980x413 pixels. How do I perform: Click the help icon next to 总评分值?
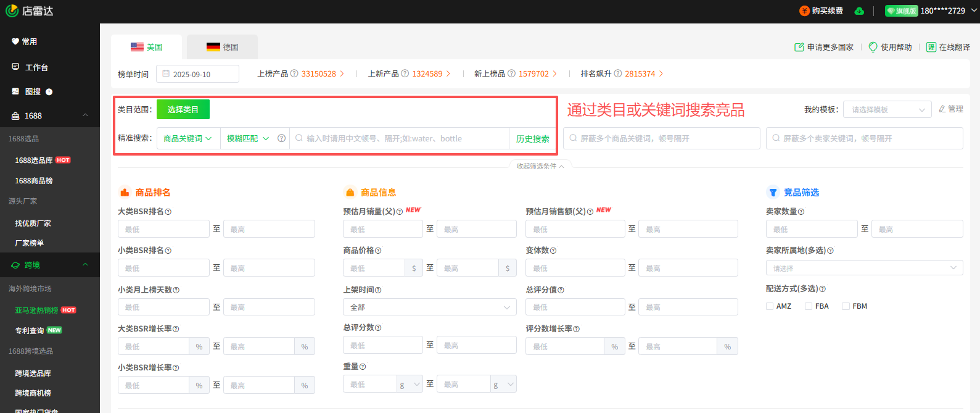point(561,290)
